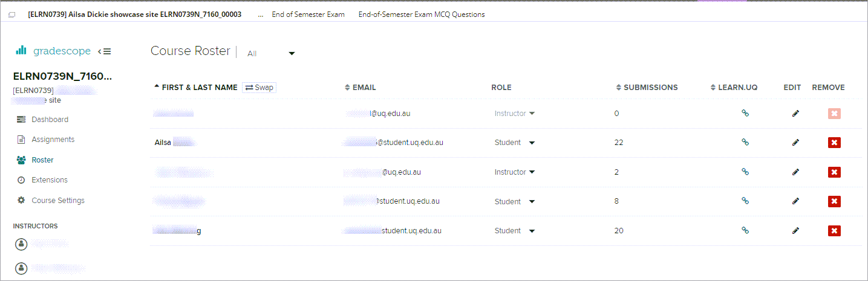Open the All roster filter dropdown
The image size is (868, 281).
(271, 53)
